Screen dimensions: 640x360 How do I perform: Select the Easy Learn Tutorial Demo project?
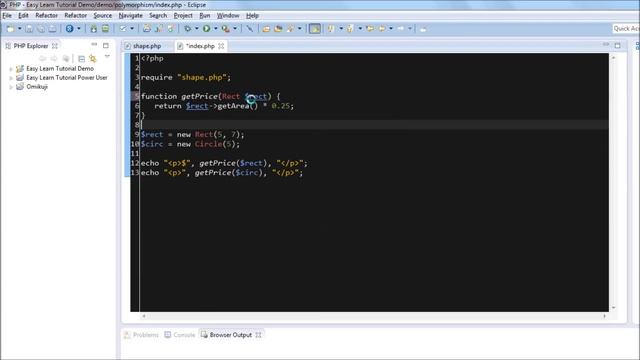pyautogui.click(x=60, y=69)
